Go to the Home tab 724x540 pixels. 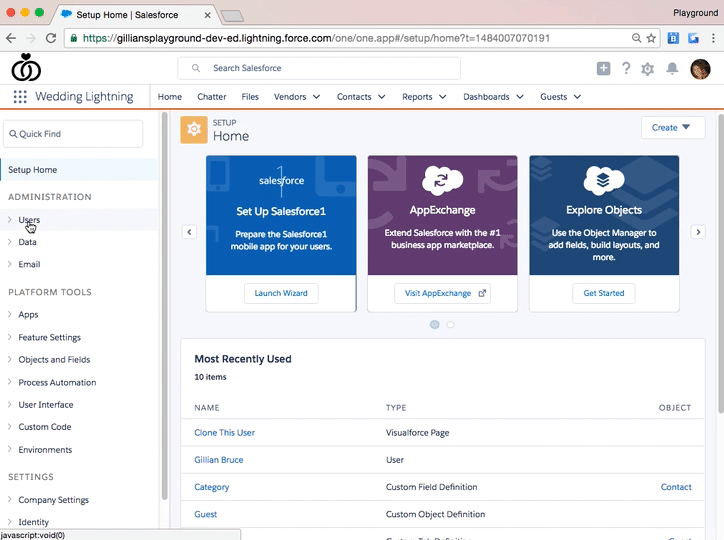point(169,97)
